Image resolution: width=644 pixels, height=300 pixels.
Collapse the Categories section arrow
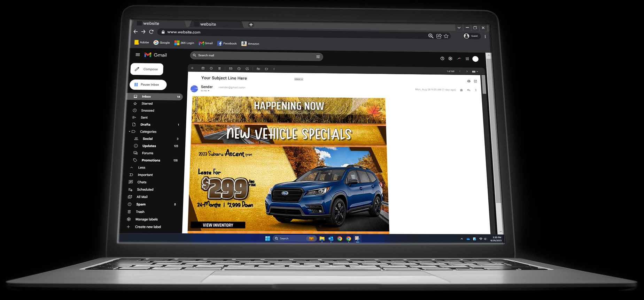[x=130, y=132]
